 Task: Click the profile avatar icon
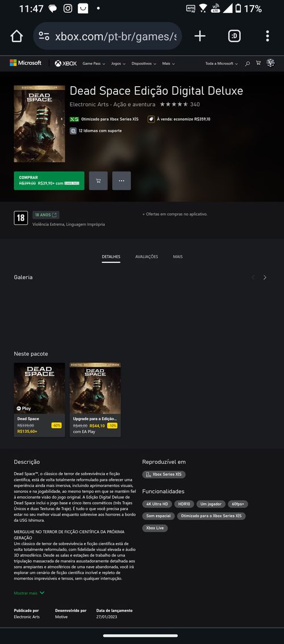click(270, 63)
